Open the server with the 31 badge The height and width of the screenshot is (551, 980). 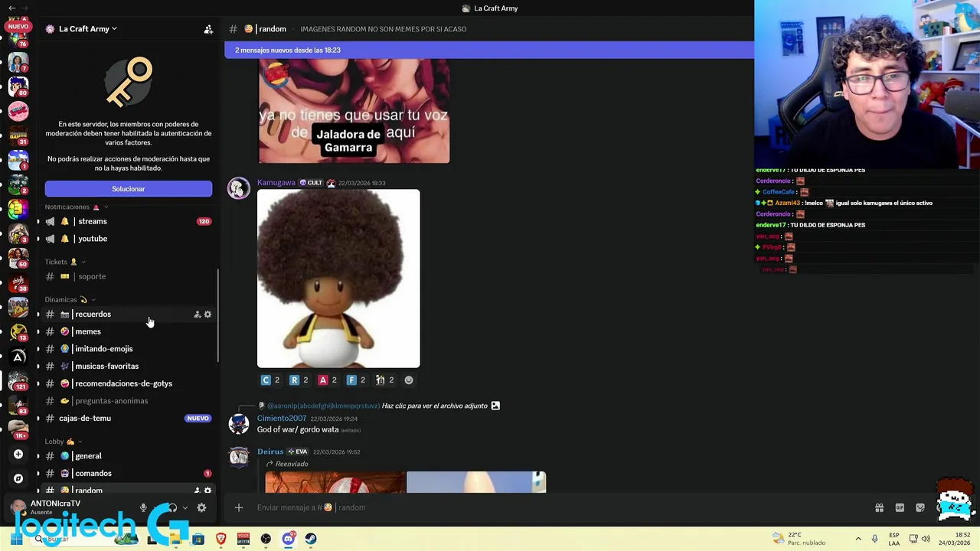18,135
